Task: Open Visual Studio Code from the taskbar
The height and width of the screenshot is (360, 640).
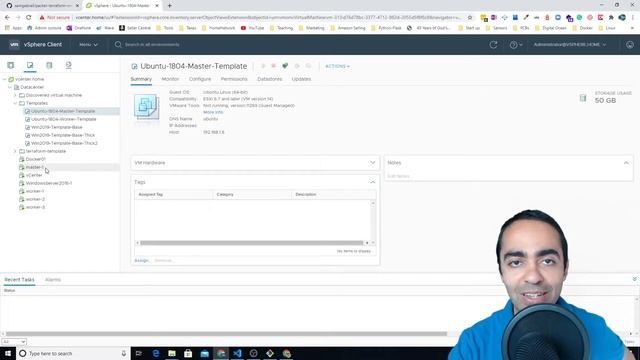Action: coord(237,353)
